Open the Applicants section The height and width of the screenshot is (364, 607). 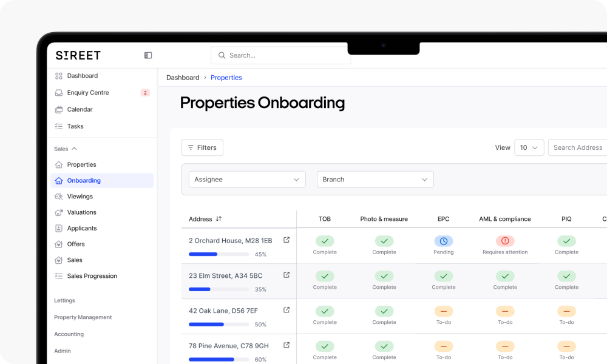coord(81,227)
